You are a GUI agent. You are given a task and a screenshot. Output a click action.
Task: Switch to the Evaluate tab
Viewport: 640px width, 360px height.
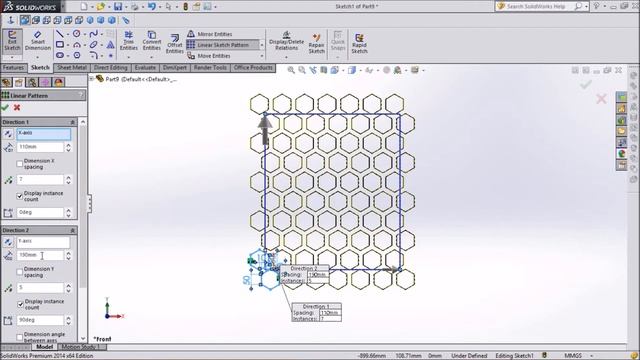(x=145, y=68)
